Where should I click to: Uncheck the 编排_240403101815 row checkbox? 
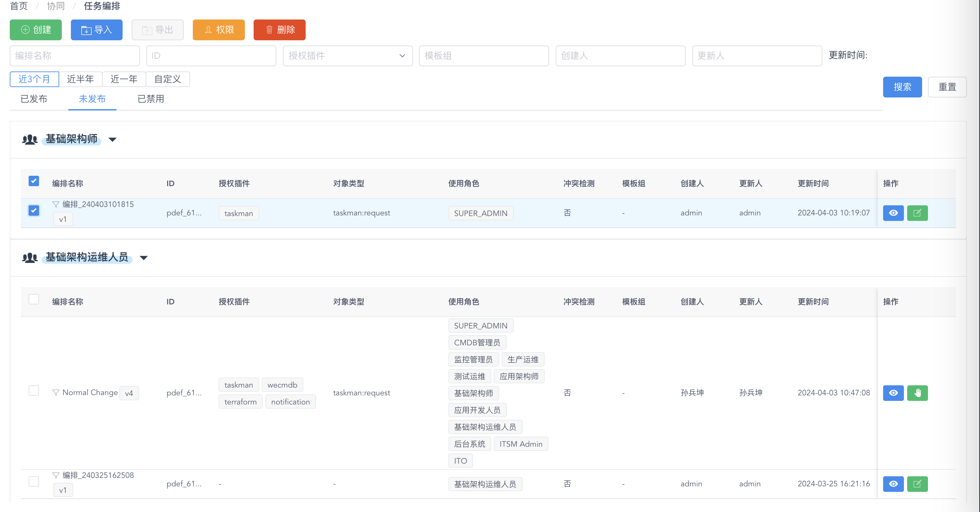[34, 210]
